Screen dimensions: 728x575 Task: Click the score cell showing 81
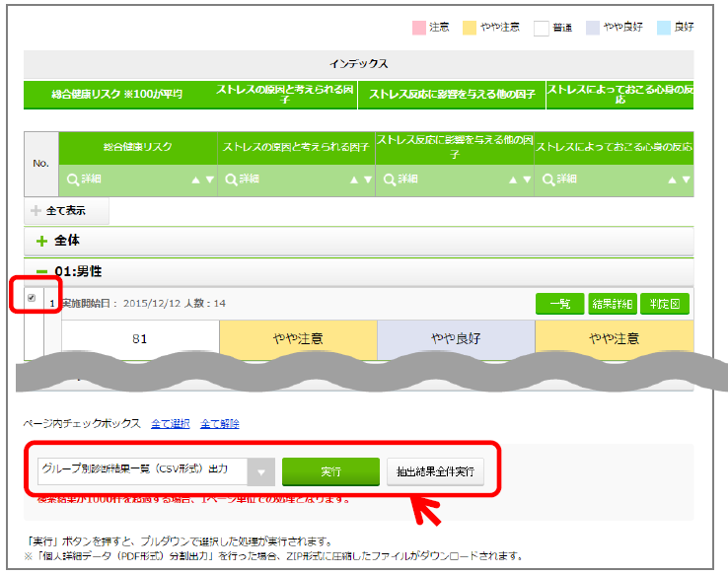[140, 339]
